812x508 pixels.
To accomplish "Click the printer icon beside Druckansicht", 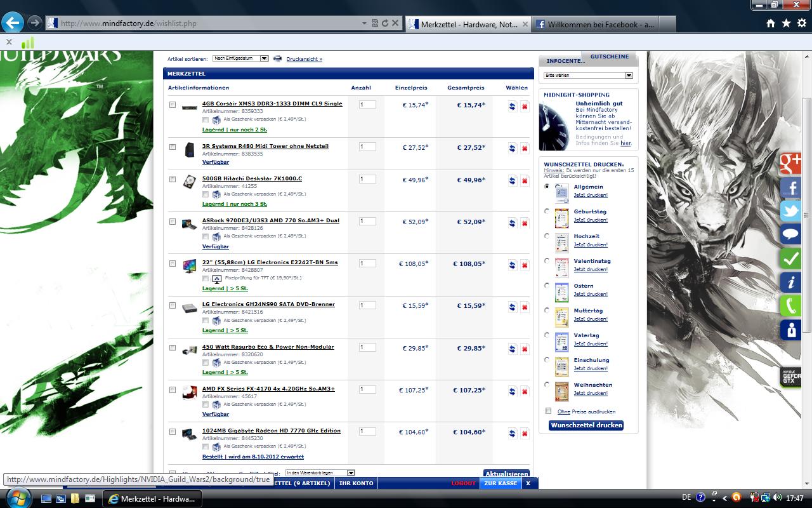I will click(x=277, y=58).
